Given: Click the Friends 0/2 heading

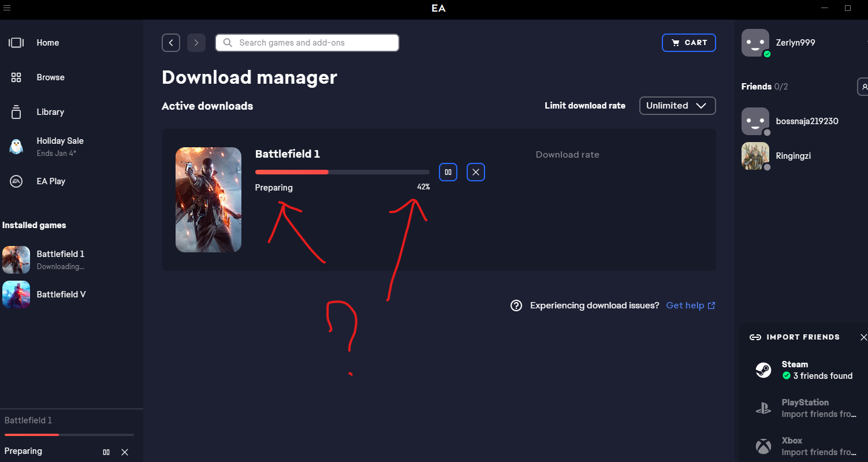Looking at the screenshot, I should [765, 87].
